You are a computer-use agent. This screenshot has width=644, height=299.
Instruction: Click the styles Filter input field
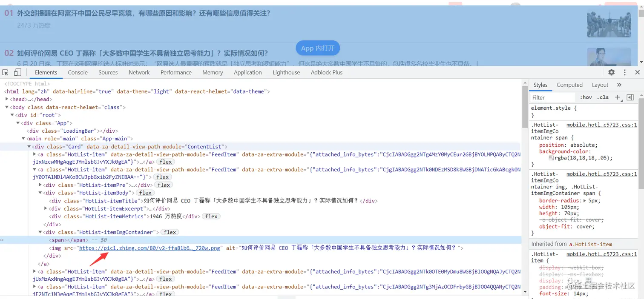tap(552, 97)
